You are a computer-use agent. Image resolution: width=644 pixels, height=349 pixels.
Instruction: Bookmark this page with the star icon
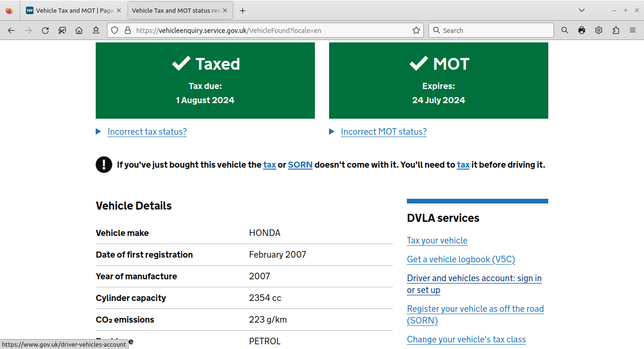coord(416,30)
